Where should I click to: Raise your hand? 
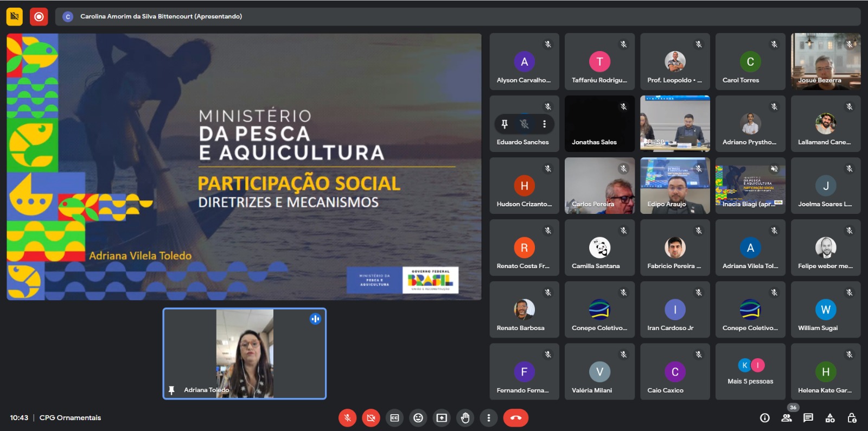(465, 417)
